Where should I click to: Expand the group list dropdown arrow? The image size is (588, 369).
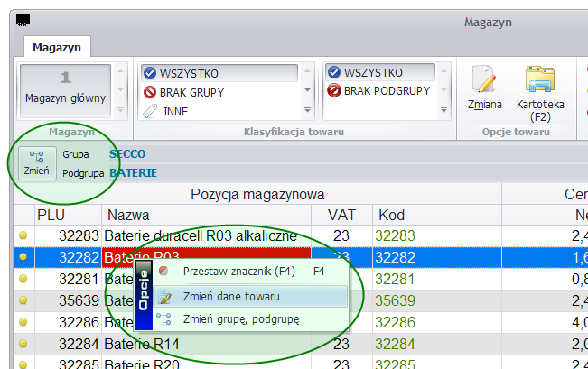point(307,110)
